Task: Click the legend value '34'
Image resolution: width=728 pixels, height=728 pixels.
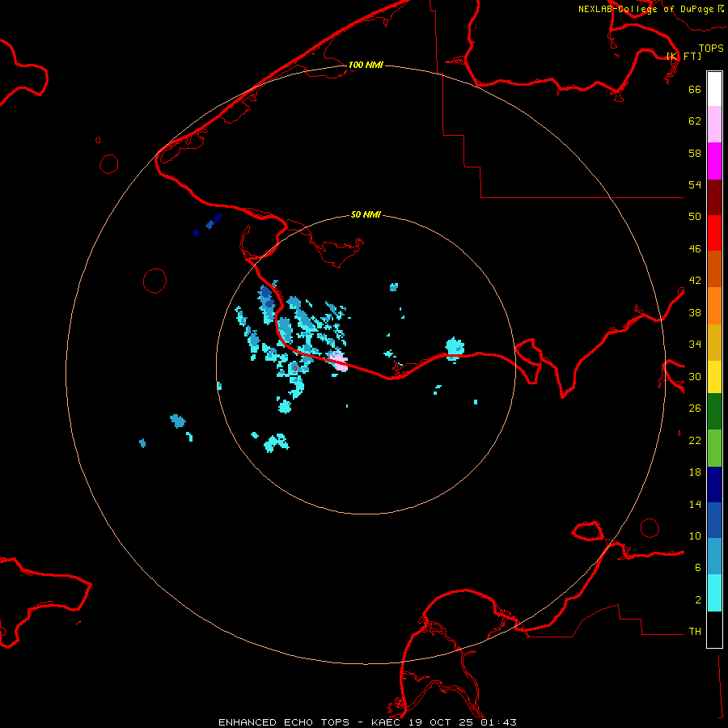Action: 695,345
